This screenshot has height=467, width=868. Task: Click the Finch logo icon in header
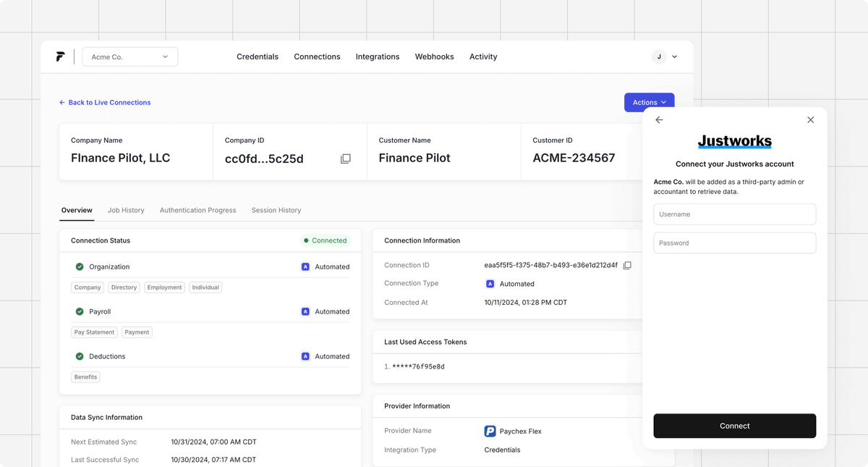pyautogui.click(x=60, y=56)
